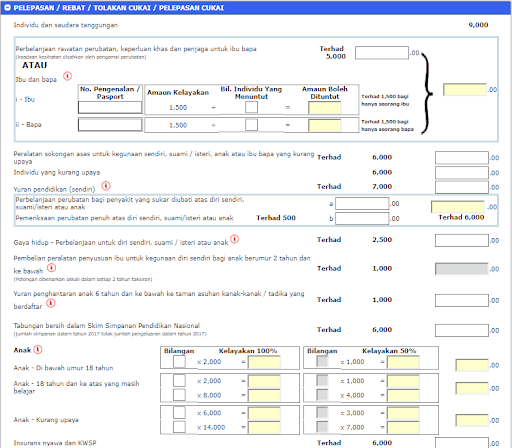The width and height of the screenshot is (512, 448).
Task: Click total field for Anak kurang upaya
Action: pos(472,420)
